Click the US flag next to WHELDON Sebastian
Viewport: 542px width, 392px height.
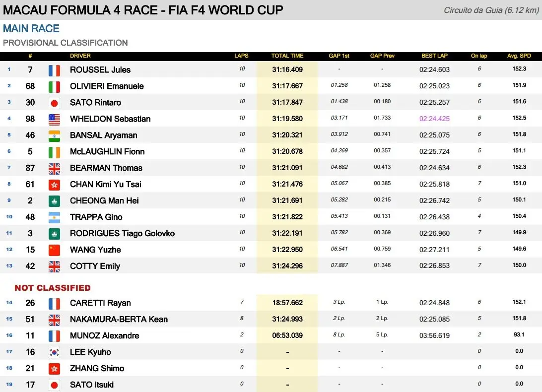click(54, 119)
